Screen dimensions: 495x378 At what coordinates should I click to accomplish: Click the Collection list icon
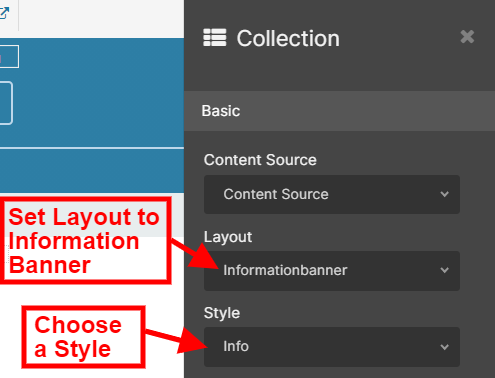tap(215, 37)
